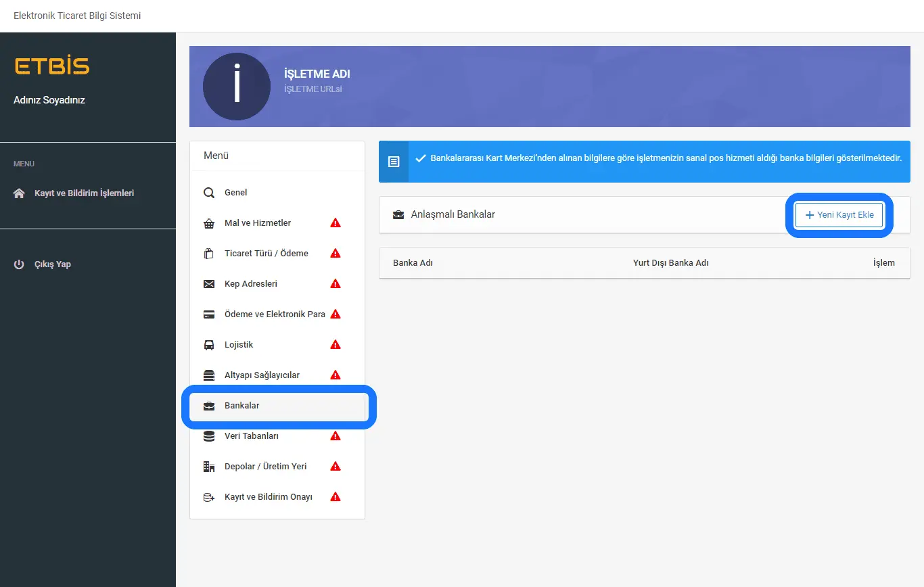Click the power icon for Çıkış Yap

pyautogui.click(x=19, y=264)
